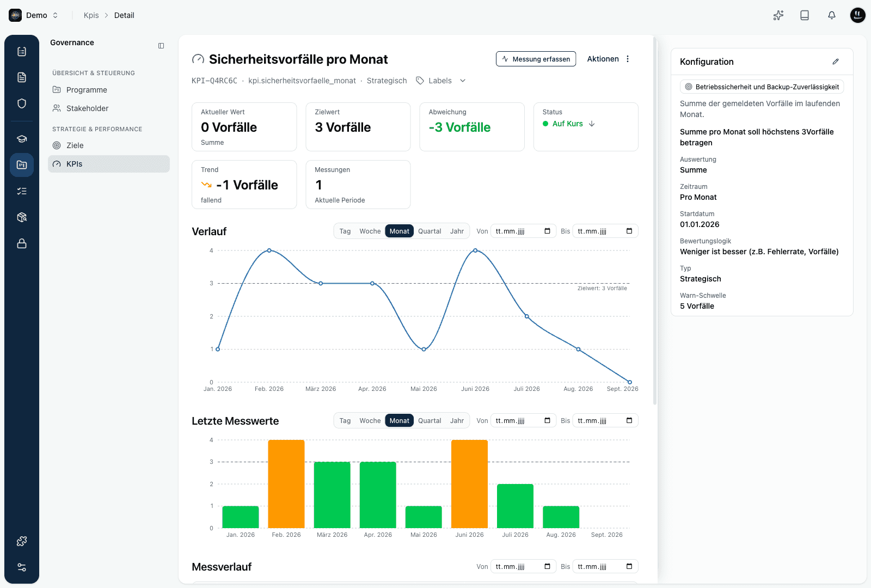Select KPIs in Governance menu
The image size is (871, 588).
pos(109,164)
